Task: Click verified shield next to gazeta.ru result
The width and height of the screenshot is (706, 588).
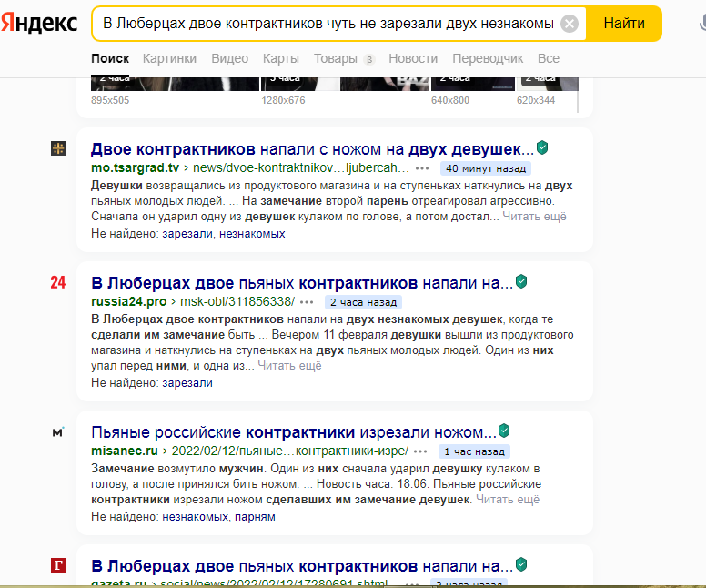Action: coord(521,564)
